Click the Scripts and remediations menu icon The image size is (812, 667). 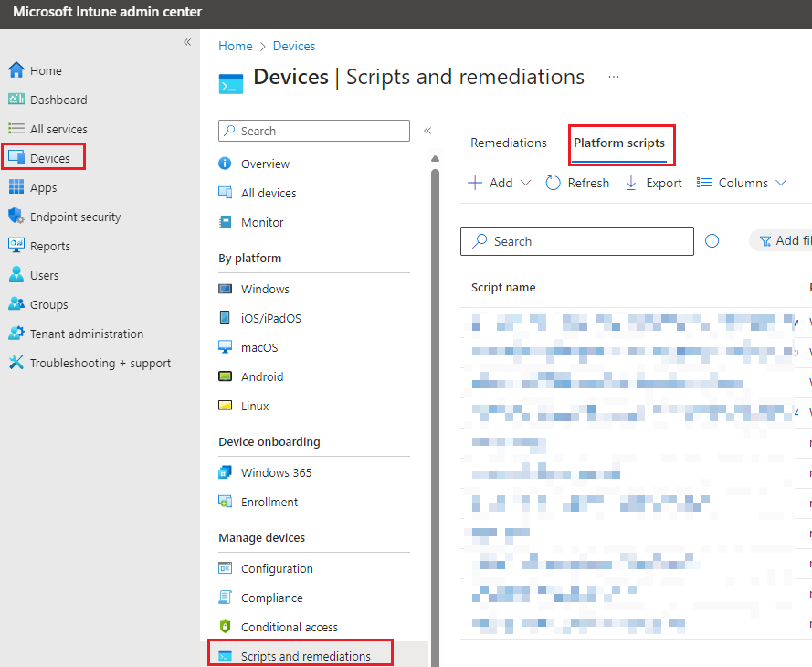point(225,656)
